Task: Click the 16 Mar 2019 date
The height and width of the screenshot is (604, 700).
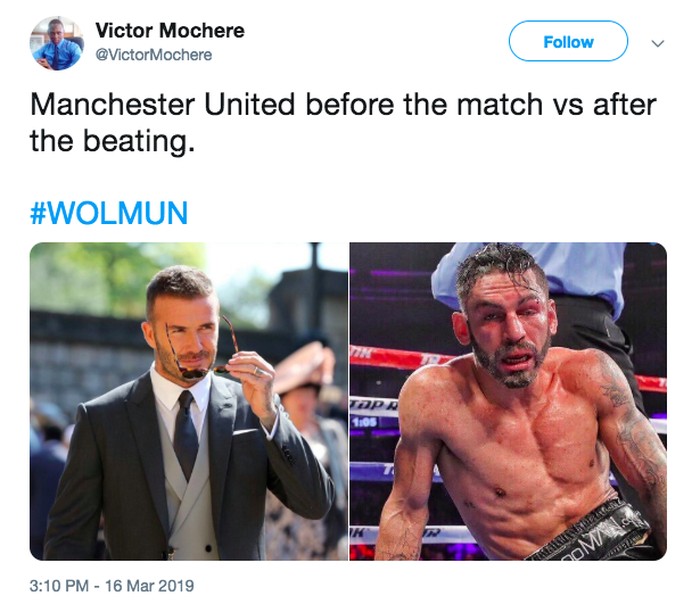Action: [x=153, y=584]
